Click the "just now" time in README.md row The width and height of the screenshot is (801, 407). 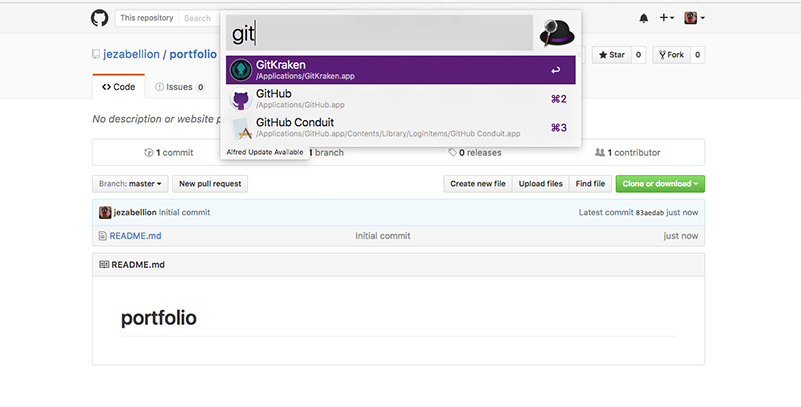pos(680,236)
